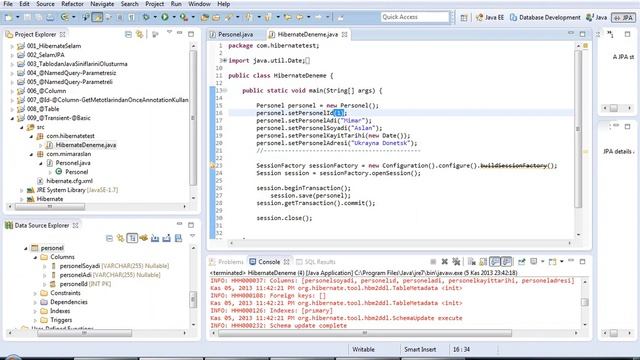Click the Import icon in Data Source Explorer
The image size is (640, 360).
point(155,238)
